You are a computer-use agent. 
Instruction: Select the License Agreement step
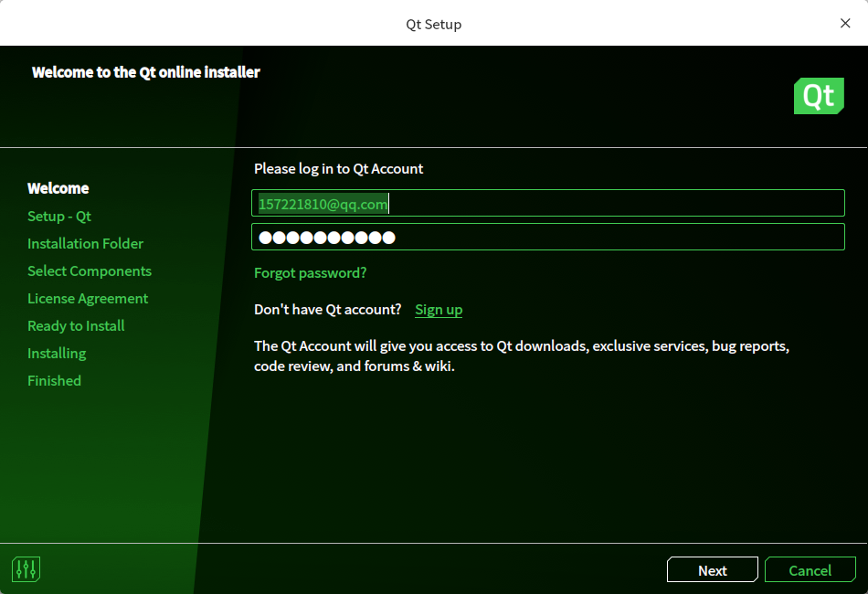(87, 298)
